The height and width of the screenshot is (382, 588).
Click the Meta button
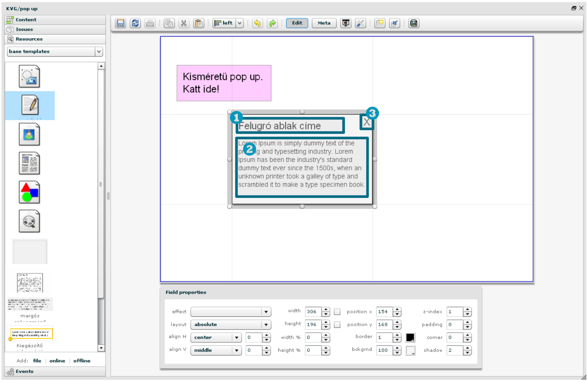coord(324,23)
